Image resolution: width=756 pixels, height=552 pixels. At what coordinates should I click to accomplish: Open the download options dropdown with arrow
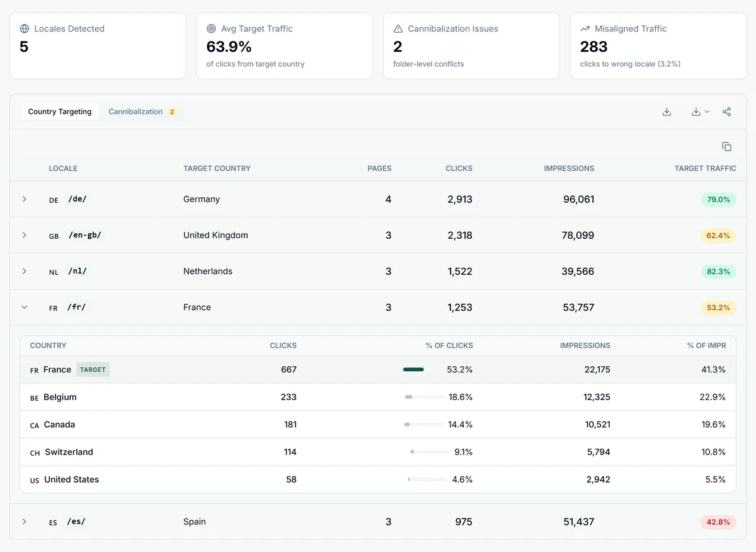tap(700, 112)
